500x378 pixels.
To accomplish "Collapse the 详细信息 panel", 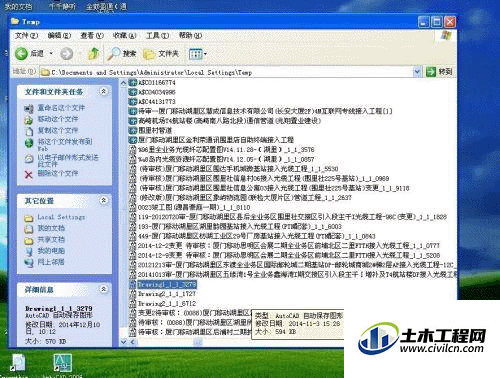I will pyautogui.click(x=103, y=289).
